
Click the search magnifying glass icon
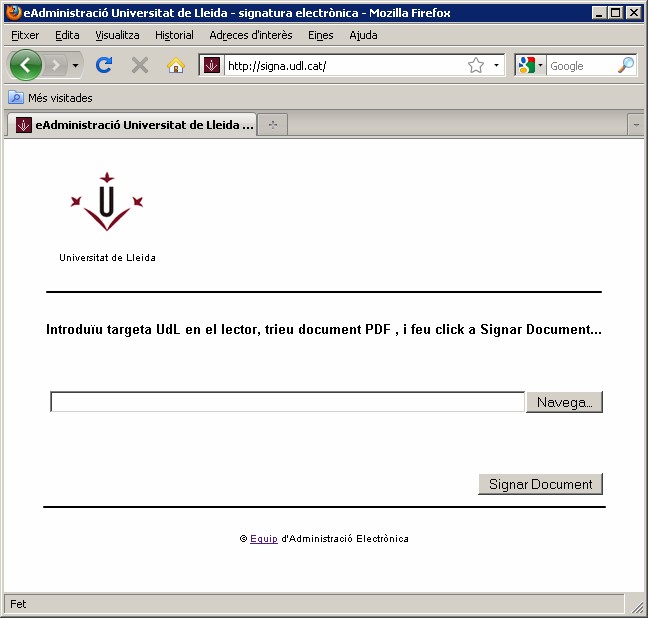click(626, 65)
